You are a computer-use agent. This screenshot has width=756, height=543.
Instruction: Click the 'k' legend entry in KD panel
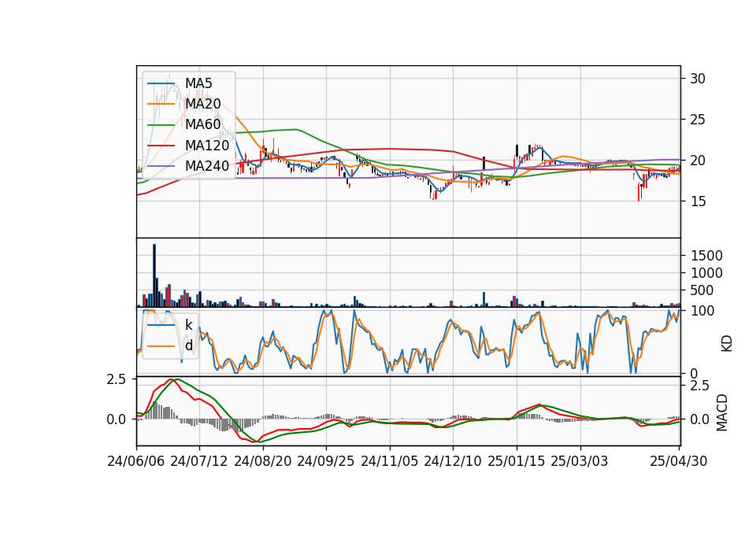point(189,325)
